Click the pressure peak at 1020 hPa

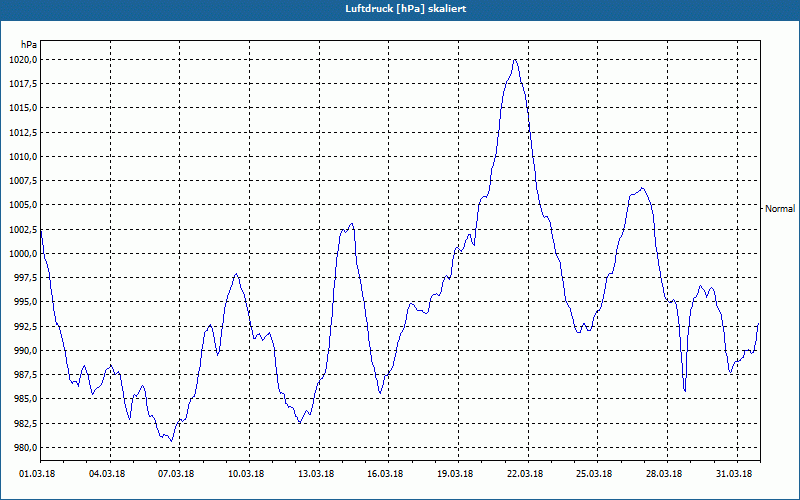coord(515,60)
